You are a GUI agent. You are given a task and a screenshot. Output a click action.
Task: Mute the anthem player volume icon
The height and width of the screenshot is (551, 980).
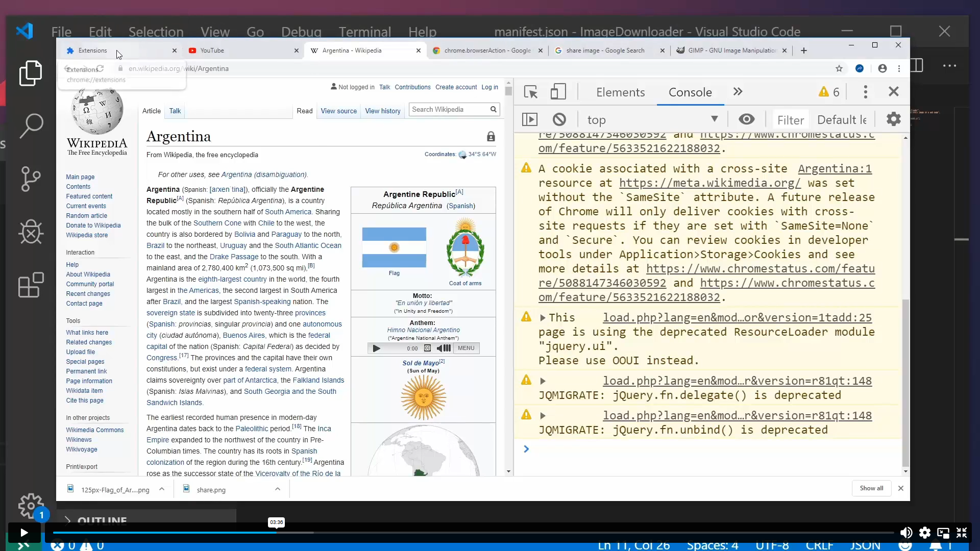[444, 348]
